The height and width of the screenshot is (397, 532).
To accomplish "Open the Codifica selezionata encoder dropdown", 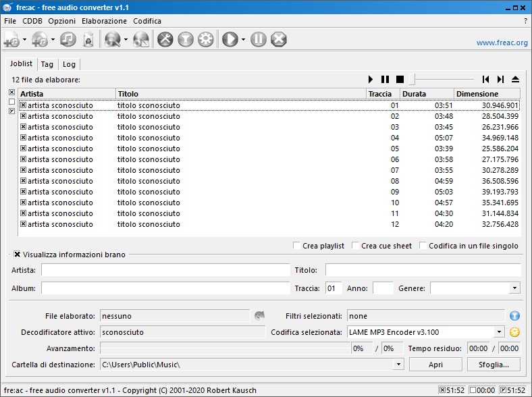I will coord(499,332).
